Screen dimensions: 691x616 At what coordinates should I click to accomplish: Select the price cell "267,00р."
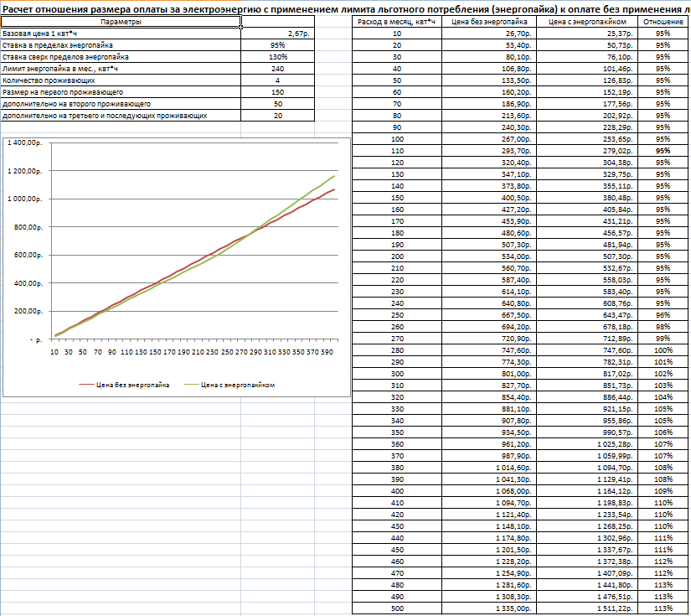[x=489, y=139]
